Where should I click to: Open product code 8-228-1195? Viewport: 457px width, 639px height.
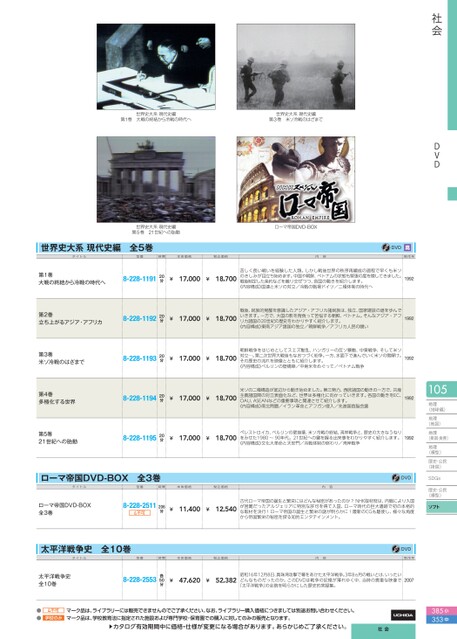[x=139, y=438]
